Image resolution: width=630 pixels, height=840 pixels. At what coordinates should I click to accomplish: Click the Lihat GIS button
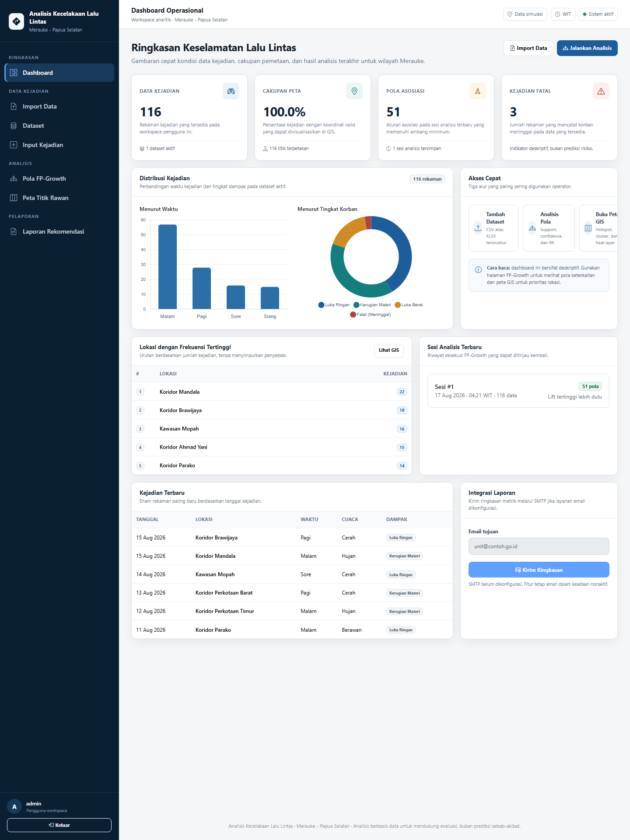389,350
